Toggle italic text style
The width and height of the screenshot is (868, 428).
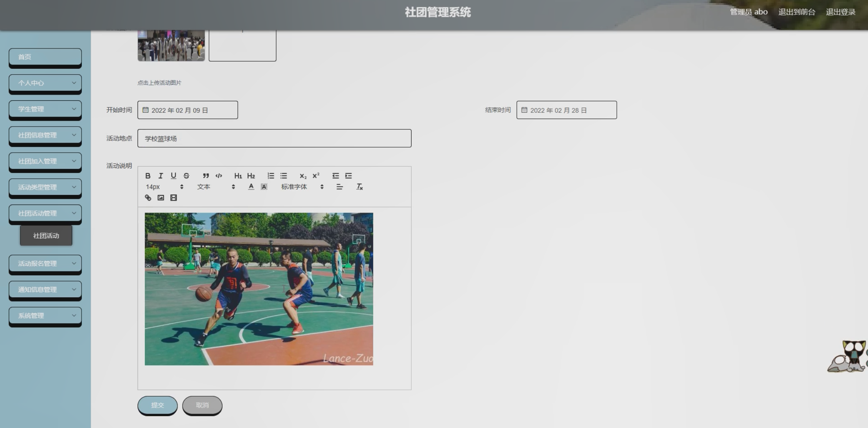tap(161, 176)
